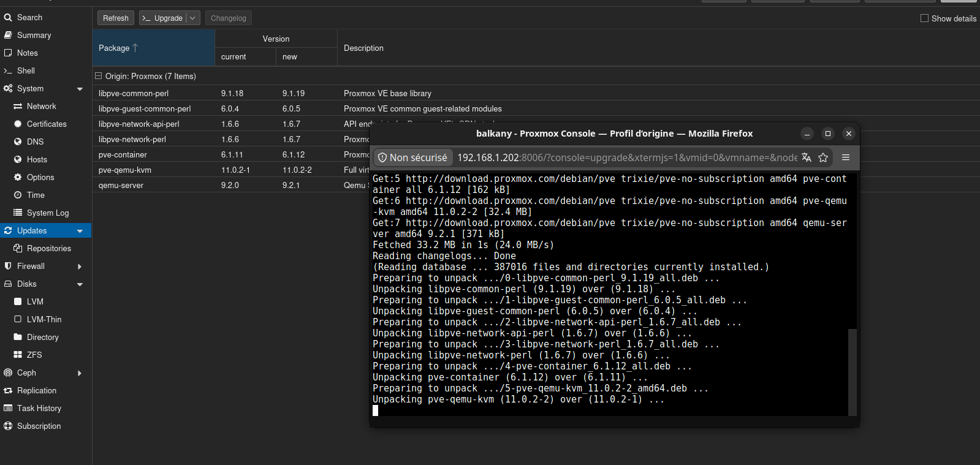Viewport: 980px width, 465px height.
Task: Collapse the Updates section arrow
Action: 80,231
